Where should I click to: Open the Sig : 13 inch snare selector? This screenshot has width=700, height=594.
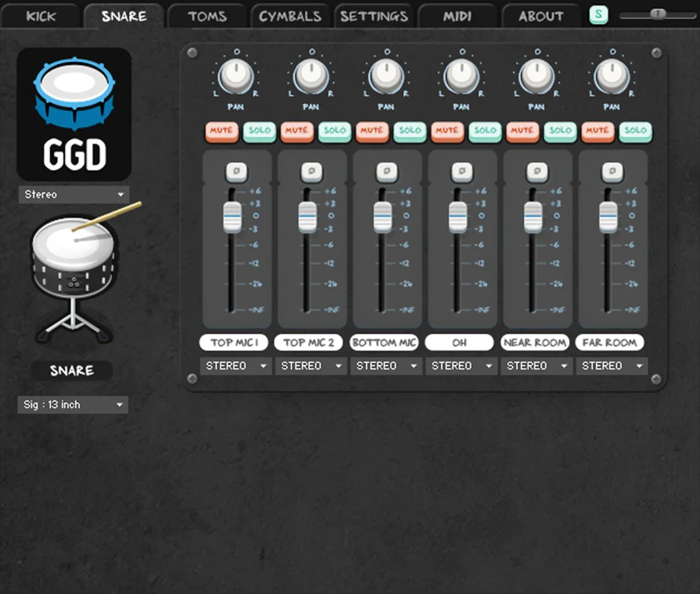click(72, 404)
